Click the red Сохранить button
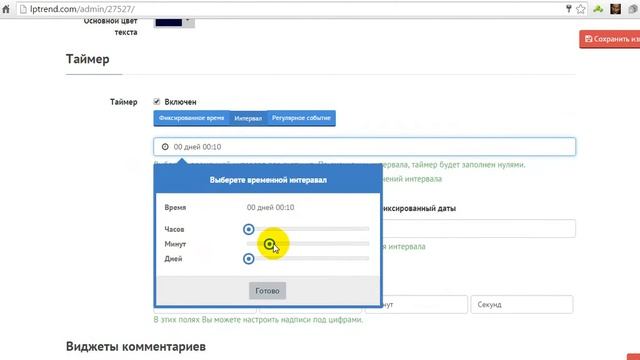 [609, 39]
